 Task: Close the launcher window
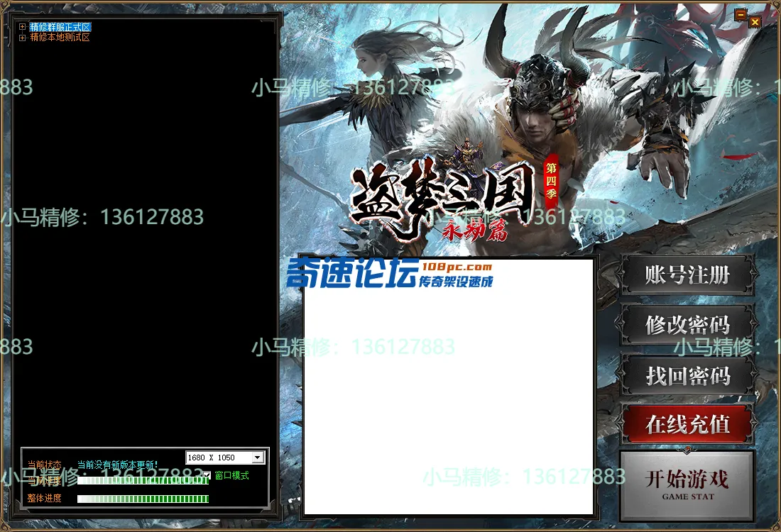(755, 21)
